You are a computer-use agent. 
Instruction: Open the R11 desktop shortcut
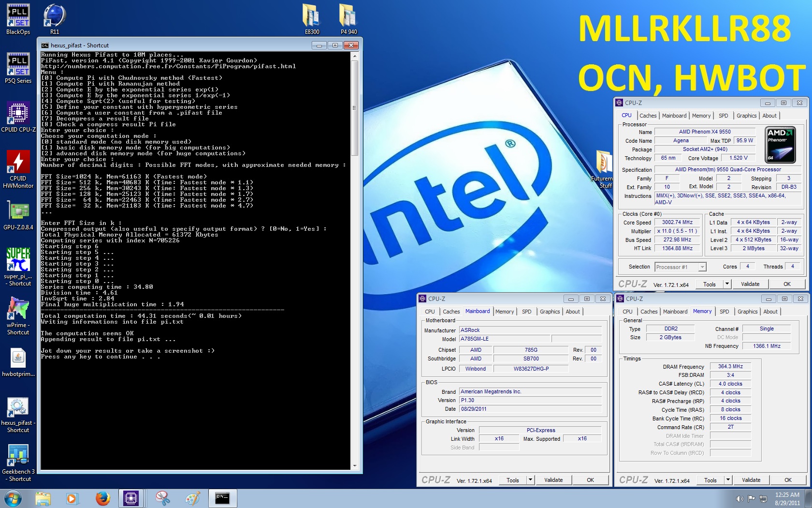pos(55,19)
